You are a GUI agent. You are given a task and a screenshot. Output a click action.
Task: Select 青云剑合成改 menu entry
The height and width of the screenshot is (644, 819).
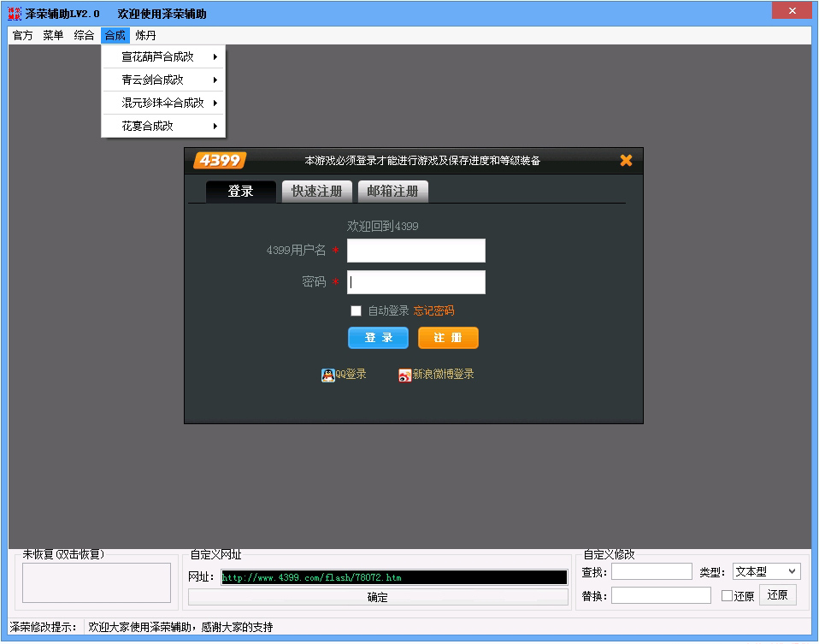(x=163, y=80)
